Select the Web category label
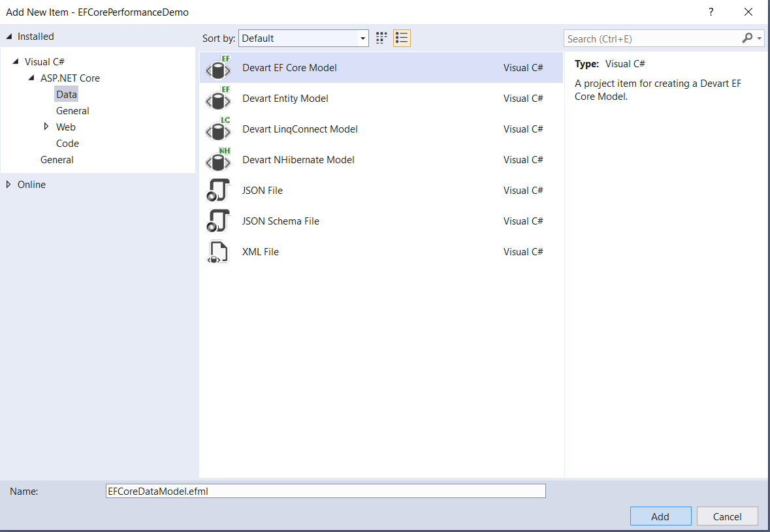Image resolution: width=770 pixels, height=532 pixels. click(66, 127)
